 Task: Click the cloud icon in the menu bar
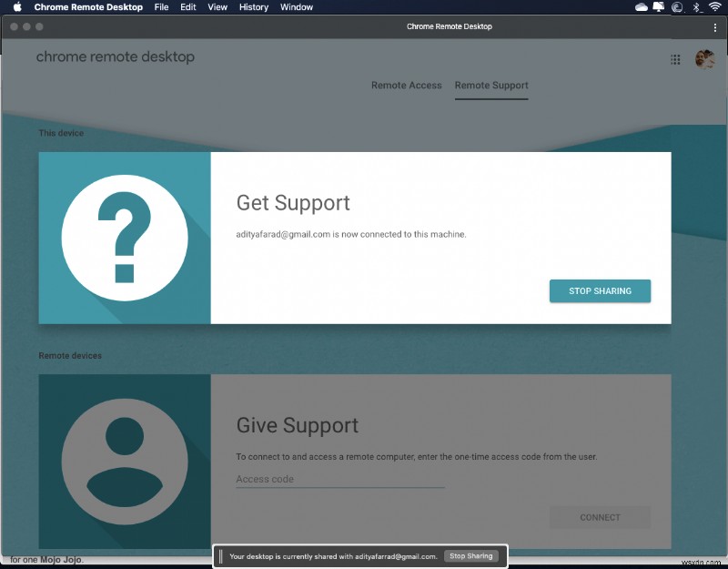642,7
